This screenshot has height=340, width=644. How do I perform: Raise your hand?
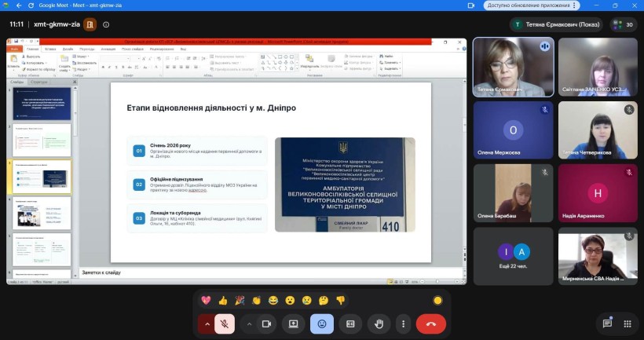click(x=379, y=324)
